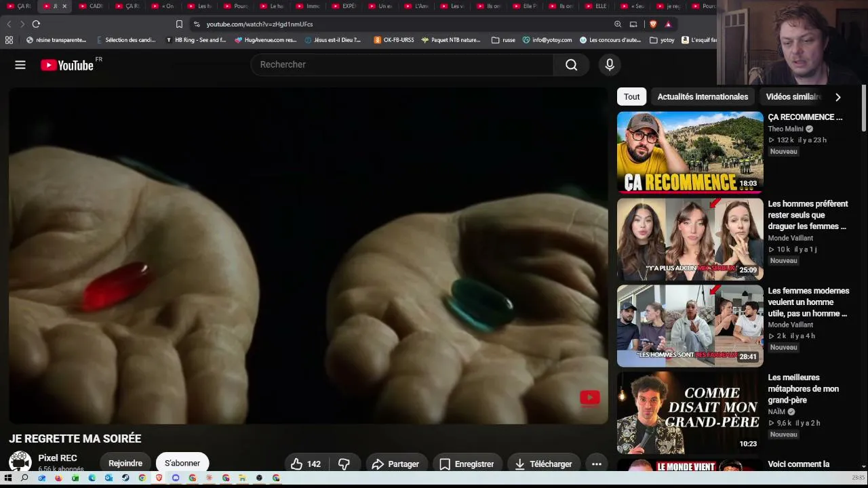Click the Rejoindre membership button
The width and height of the screenshot is (868, 488).
click(x=125, y=464)
